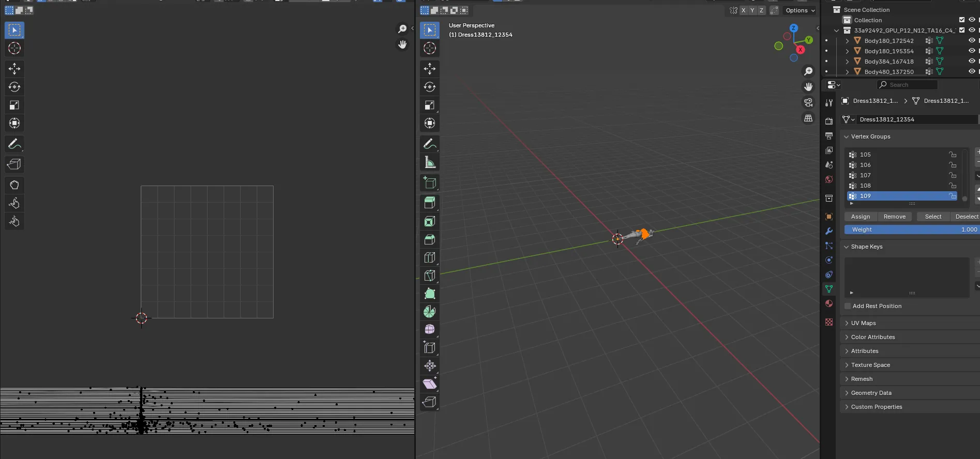The height and width of the screenshot is (459, 980).
Task: Click the mesh name field Dress13812_12354
Action: [x=916, y=119]
